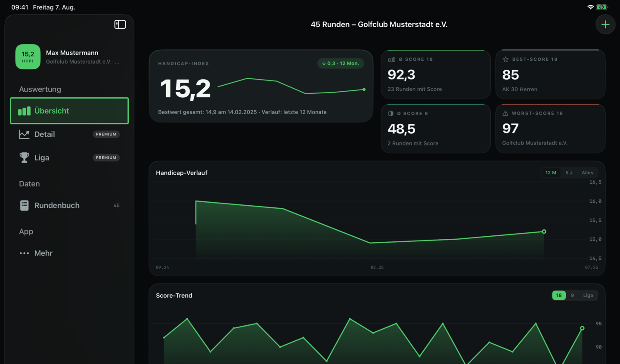Click the line chart icon beside Detail
Screen dimensions: 620x364
tap(24, 134)
